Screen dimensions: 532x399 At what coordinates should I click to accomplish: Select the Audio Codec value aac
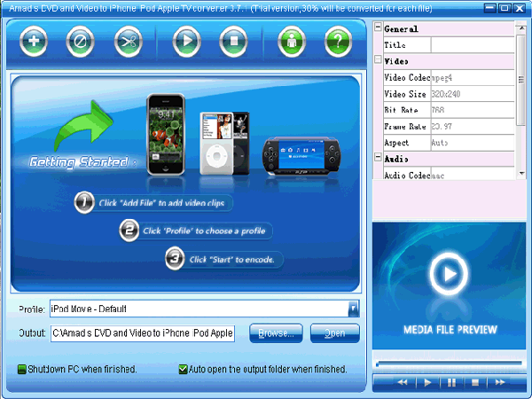coord(473,174)
